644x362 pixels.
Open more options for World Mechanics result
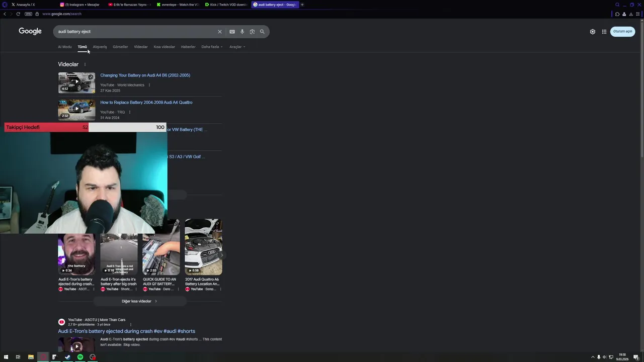[149, 85]
